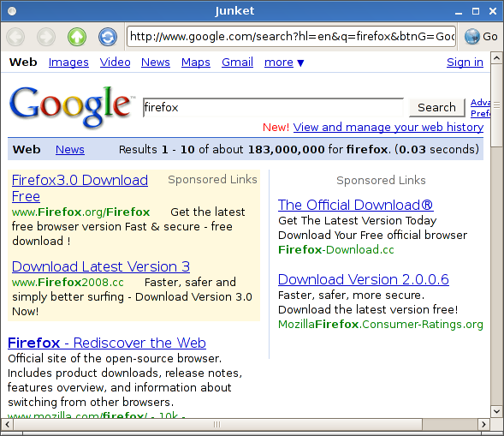
Task: Click the horizontal scrollbar thumb
Action: coord(218,424)
